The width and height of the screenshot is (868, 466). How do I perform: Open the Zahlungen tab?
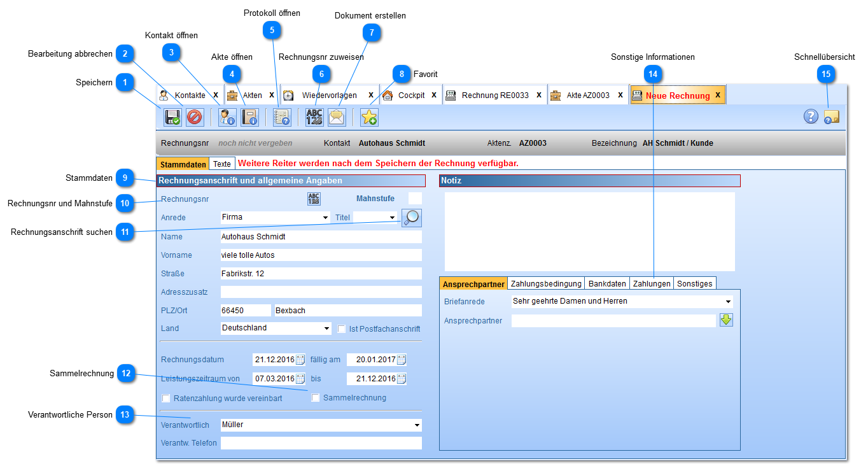(652, 283)
